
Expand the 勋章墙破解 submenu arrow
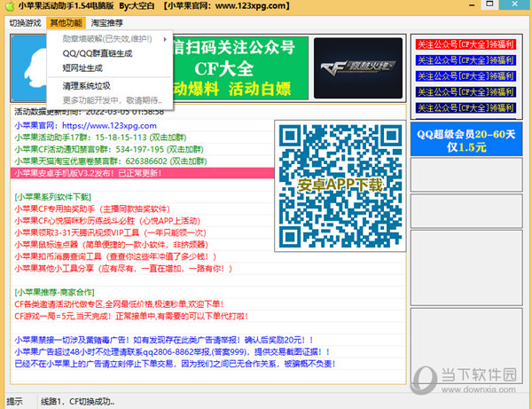[x=165, y=39]
